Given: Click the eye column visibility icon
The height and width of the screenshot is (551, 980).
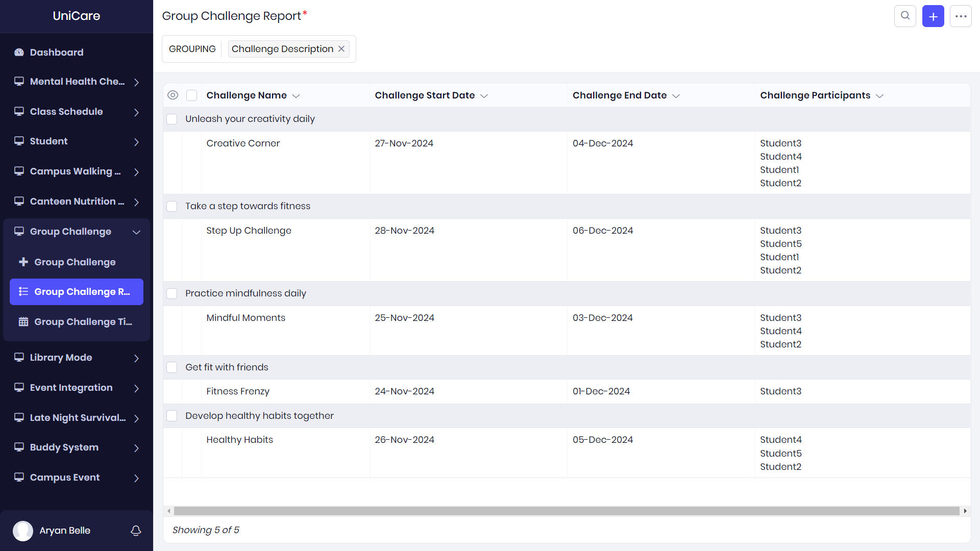Looking at the screenshot, I should coord(173,95).
